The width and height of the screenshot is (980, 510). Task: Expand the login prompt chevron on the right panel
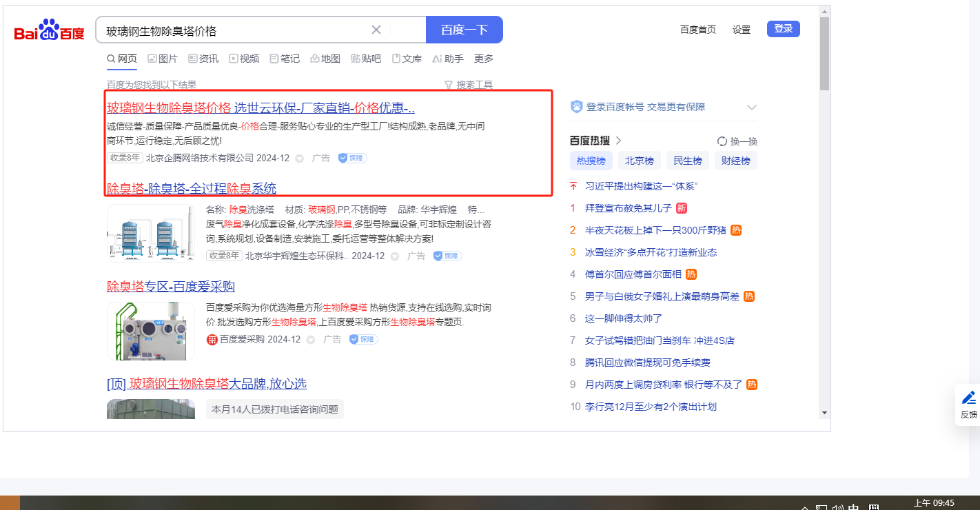click(x=752, y=108)
